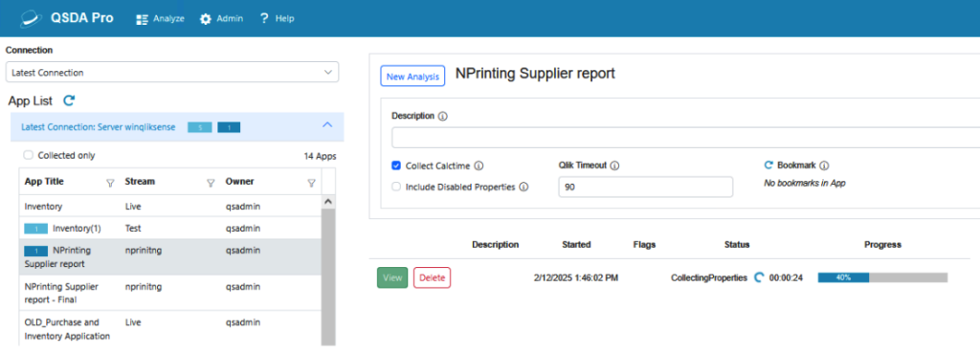Select NPrinting Supplier report app row
Viewport: 980px width, 354px height.
170,257
